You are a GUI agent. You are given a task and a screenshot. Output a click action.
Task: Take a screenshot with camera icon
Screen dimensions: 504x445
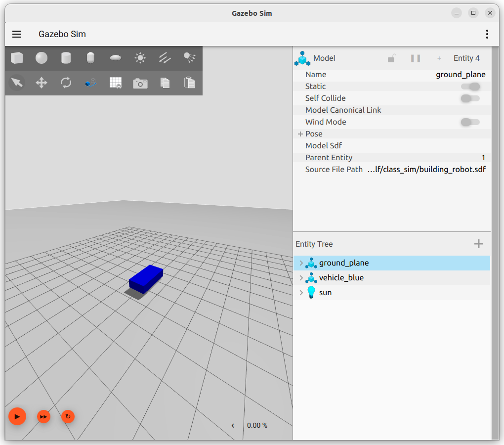140,83
